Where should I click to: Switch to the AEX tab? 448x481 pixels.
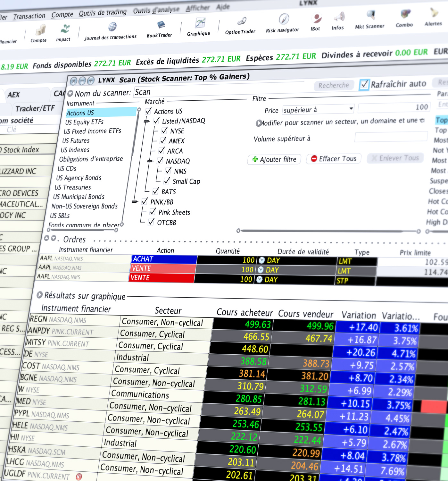pyautogui.click(x=14, y=95)
